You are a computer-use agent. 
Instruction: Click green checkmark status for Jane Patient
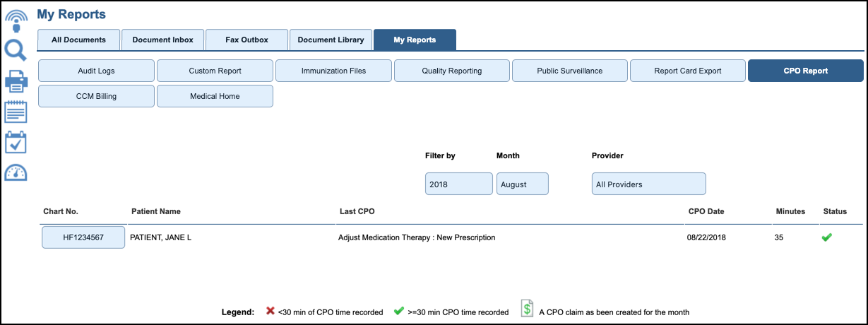click(826, 237)
